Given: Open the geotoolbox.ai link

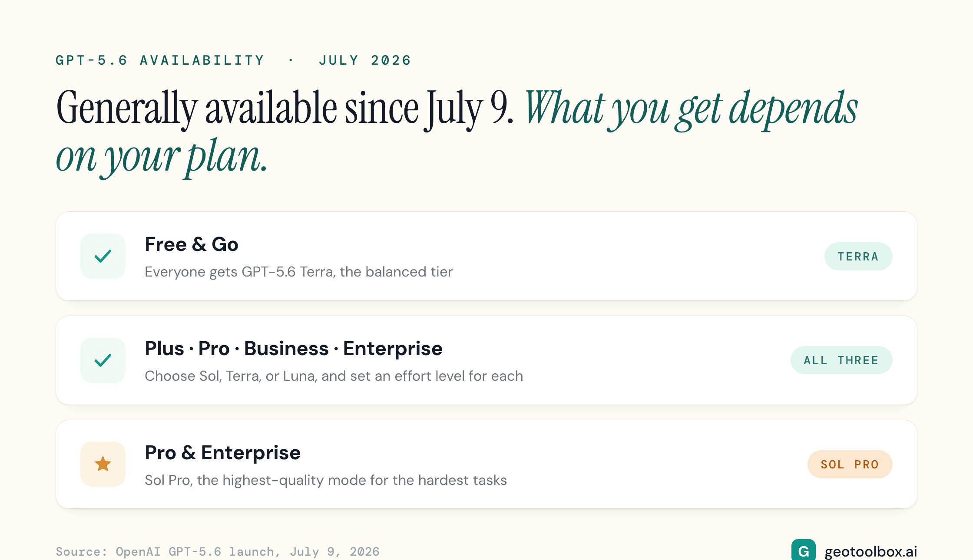Looking at the screenshot, I should [x=870, y=551].
